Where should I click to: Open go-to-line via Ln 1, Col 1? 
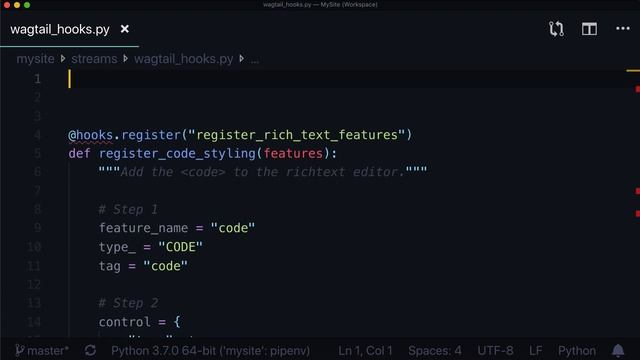coord(365,351)
